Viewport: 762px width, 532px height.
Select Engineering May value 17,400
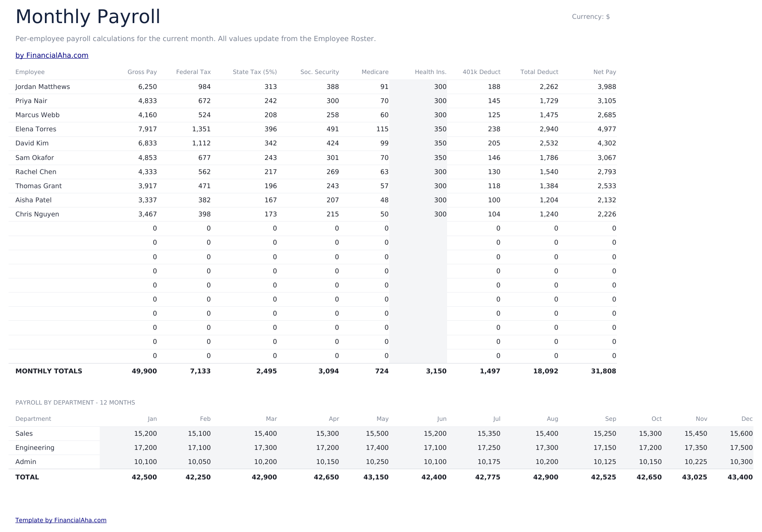[x=377, y=448]
